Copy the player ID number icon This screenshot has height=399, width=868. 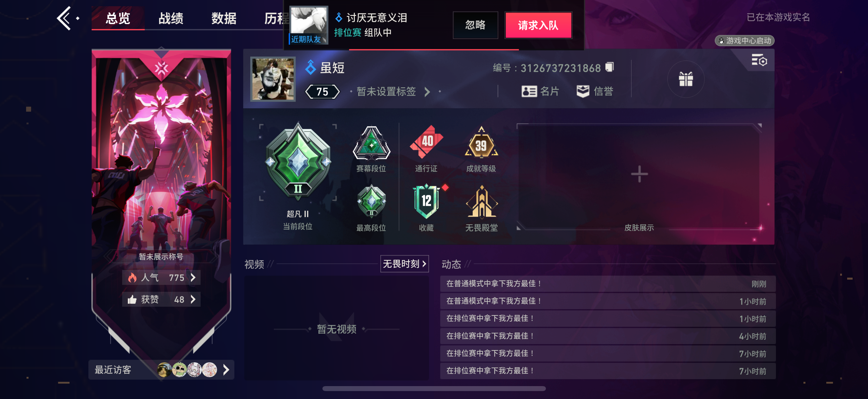tap(609, 67)
